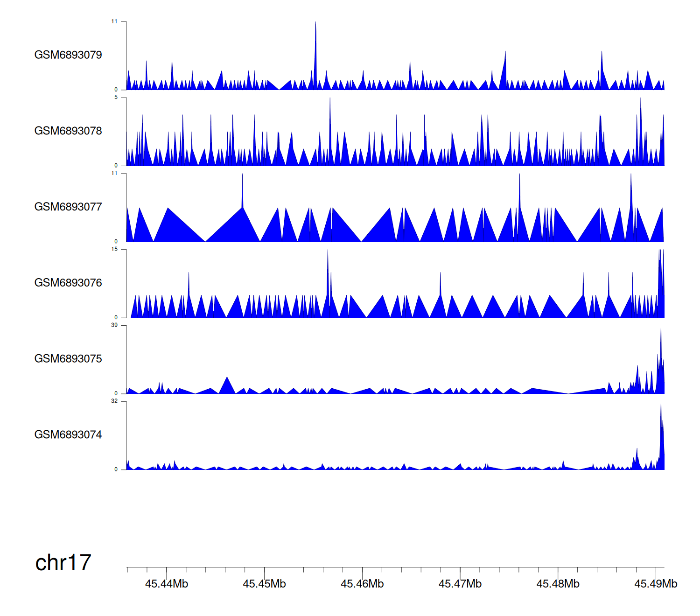Click the GSM6893075 track label

68,359
